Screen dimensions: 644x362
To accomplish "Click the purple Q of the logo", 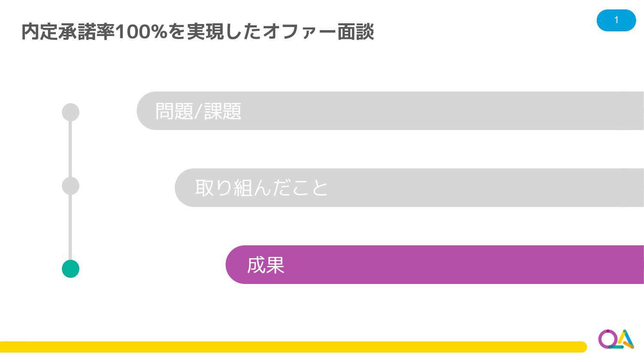I will point(607,339).
